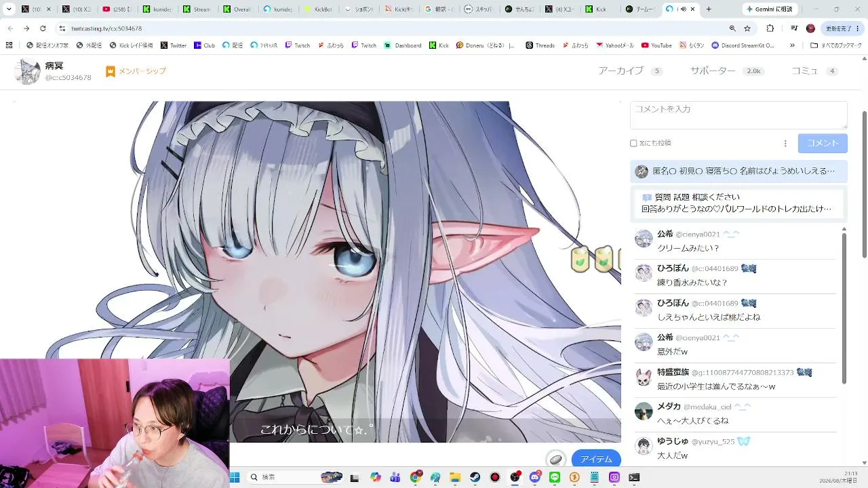The height and width of the screenshot is (488, 868).
Task: Click the page vertical scrollbar
Action: 864,183
